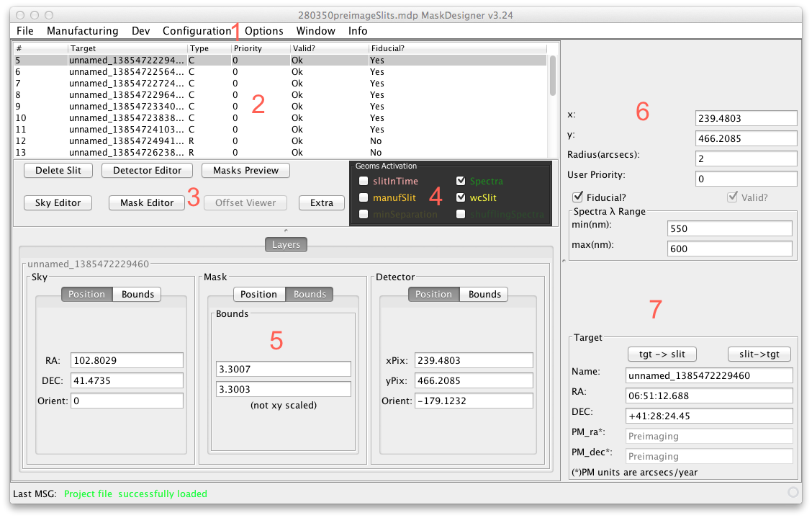This screenshot has width=812, height=518.
Task: Click the Valid? column header
Action: tap(330, 48)
